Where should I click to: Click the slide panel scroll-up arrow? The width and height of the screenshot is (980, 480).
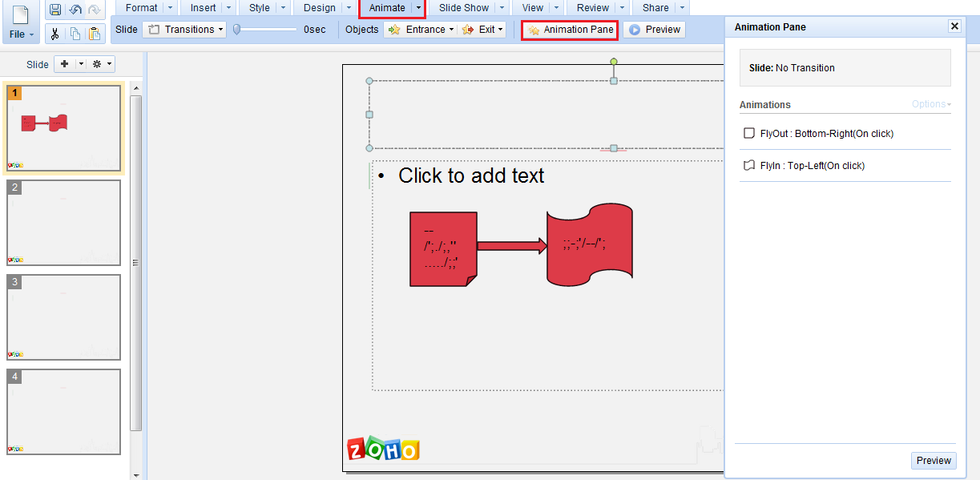(136, 87)
